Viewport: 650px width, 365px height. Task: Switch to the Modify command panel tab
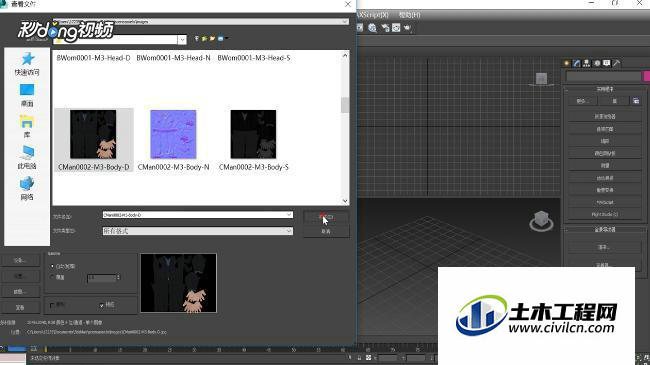577,63
